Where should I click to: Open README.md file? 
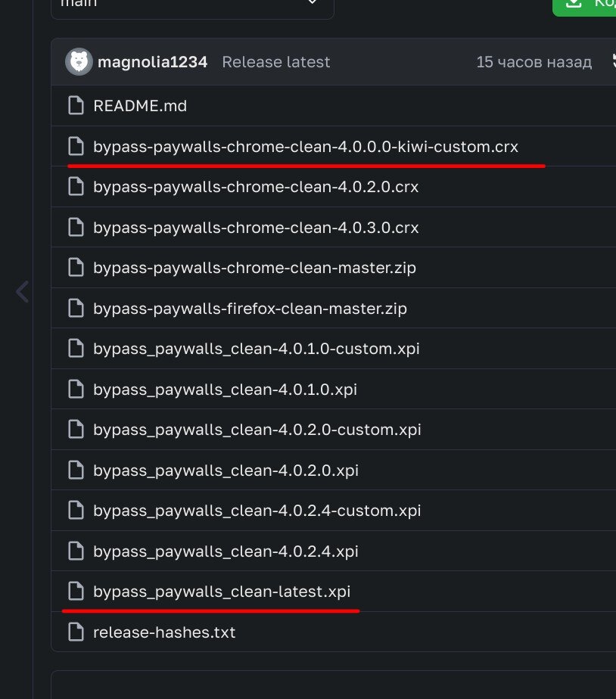click(140, 106)
